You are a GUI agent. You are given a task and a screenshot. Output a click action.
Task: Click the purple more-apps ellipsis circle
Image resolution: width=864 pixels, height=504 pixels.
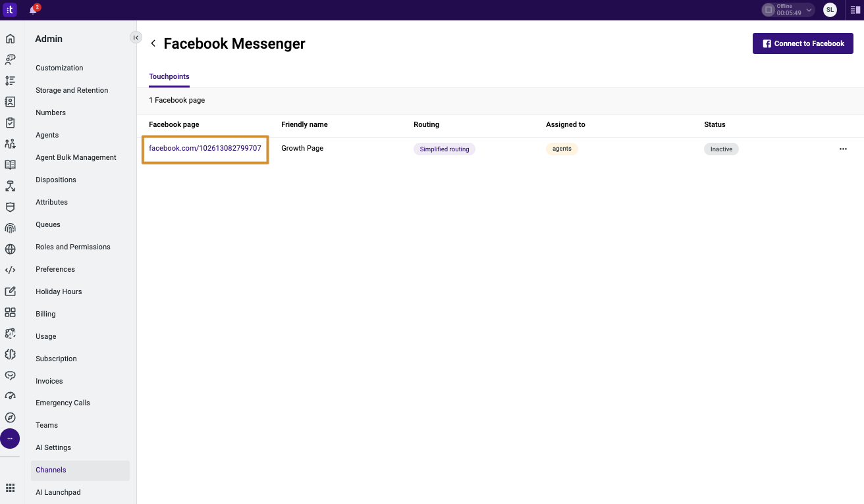pyautogui.click(x=10, y=438)
